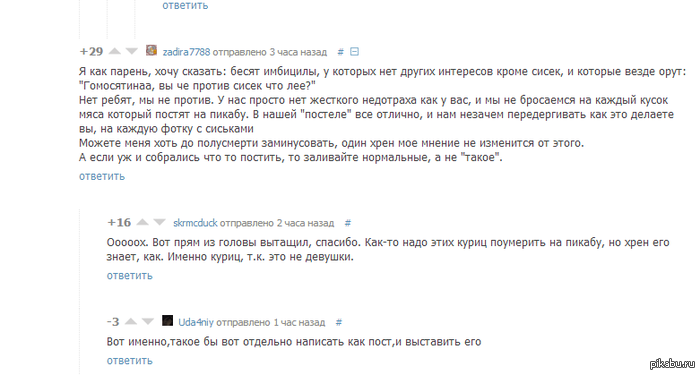The image size is (700, 375).
Task: Visit skrmcduck's profile
Action: 195,223
